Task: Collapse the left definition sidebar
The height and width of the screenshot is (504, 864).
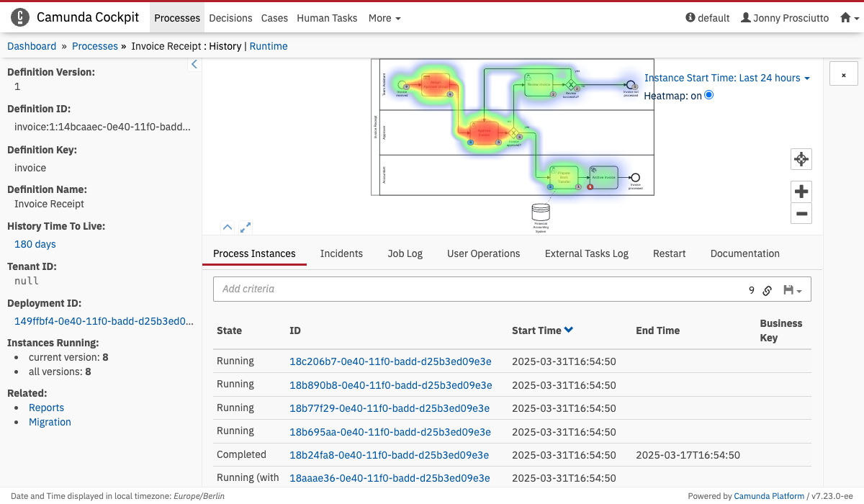Action: [x=194, y=65]
